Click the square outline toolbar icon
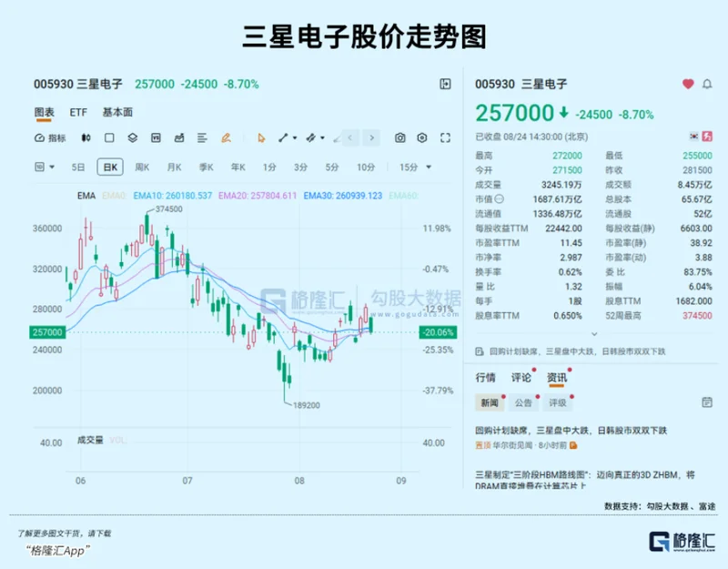The height and width of the screenshot is (569, 728). (109, 138)
